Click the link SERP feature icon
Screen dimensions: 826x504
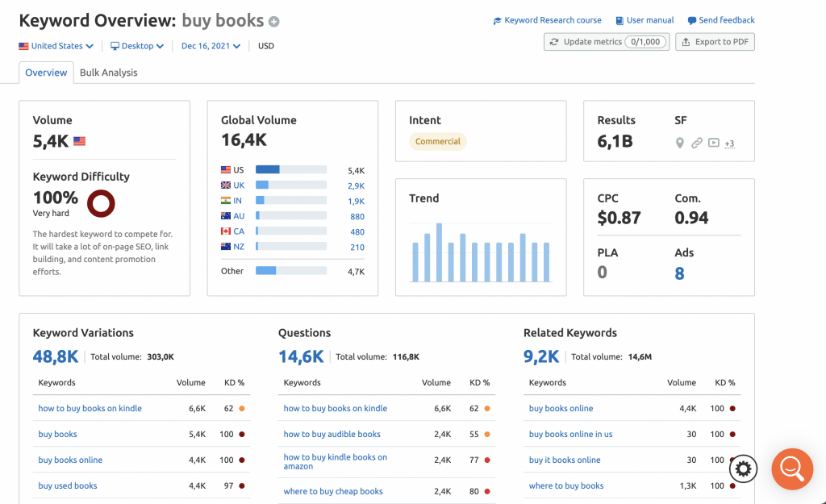(697, 144)
